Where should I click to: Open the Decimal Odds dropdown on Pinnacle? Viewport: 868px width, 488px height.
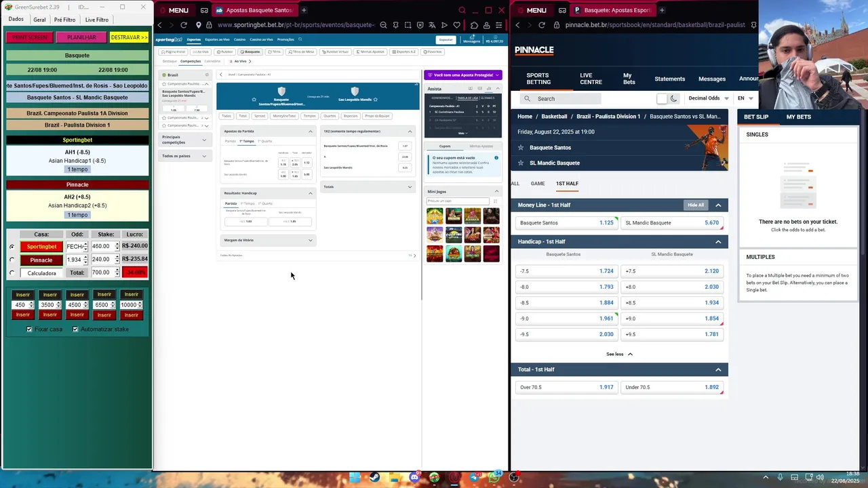pos(708,98)
